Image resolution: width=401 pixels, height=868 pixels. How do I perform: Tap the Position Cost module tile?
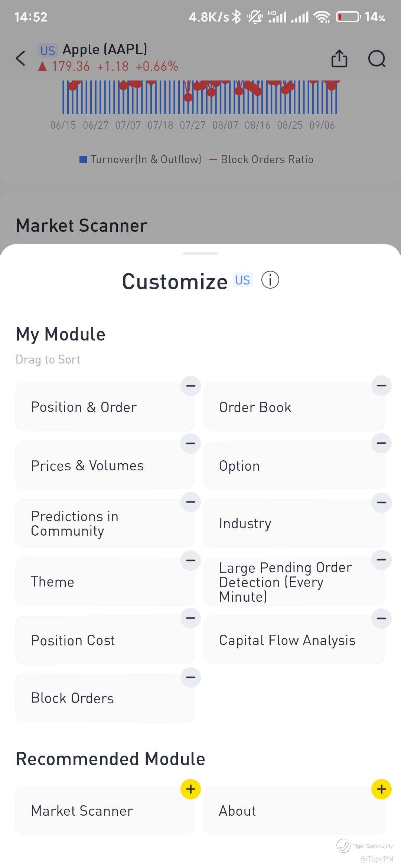tap(105, 640)
